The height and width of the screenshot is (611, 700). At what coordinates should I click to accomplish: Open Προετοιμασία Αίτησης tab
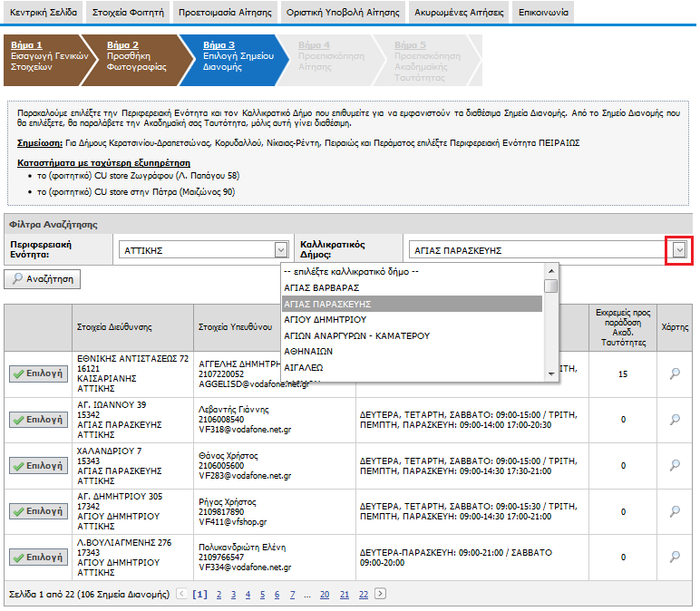pyautogui.click(x=225, y=12)
